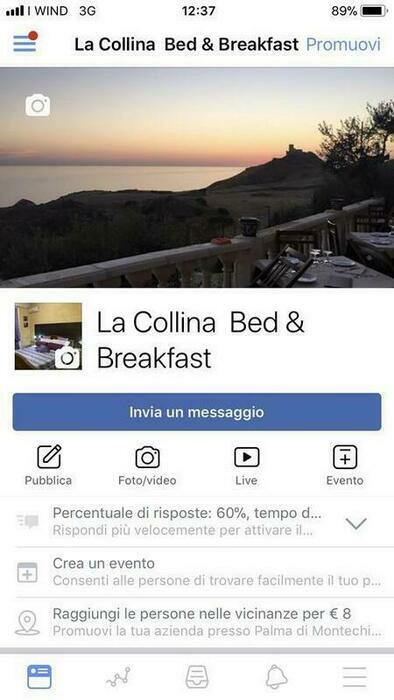Expand the Percentuale di risposte chevron

tap(356, 523)
